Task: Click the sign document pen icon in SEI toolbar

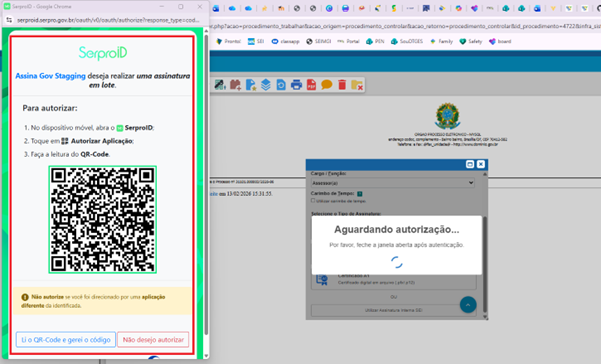Action: 220,85
